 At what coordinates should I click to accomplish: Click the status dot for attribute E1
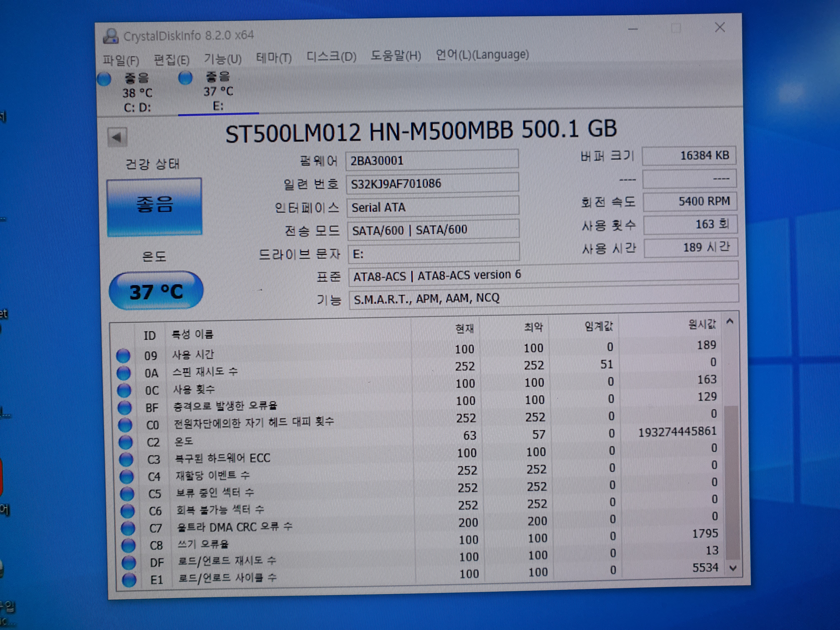[129, 580]
